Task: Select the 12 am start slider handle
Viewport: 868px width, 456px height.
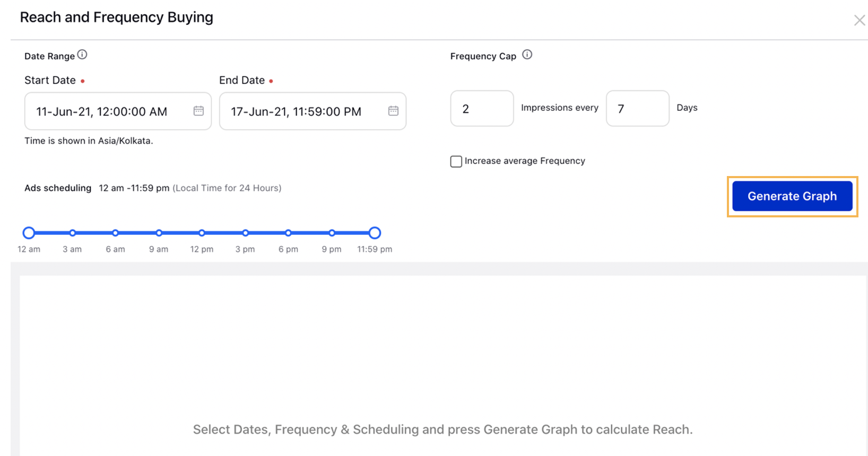Action: (x=29, y=233)
